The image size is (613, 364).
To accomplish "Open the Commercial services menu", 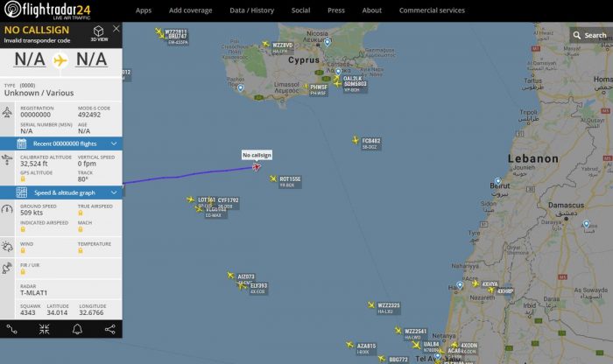I will click(432, 10).
